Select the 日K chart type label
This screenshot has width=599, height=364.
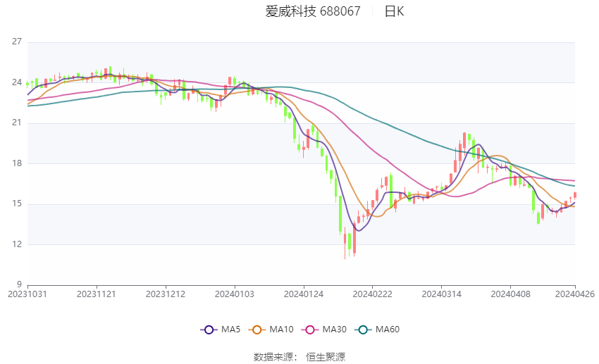click(x=394, y=11)
